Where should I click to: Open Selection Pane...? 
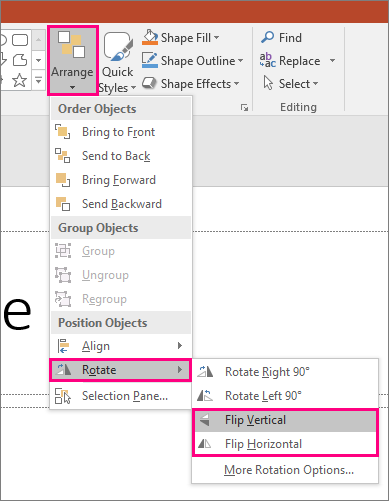[121, 396]
